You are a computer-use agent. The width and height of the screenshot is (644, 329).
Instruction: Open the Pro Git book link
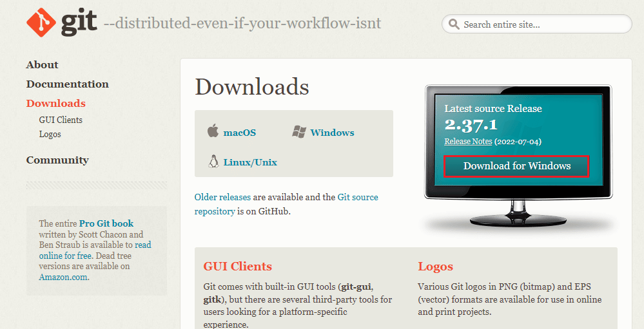[x=106, y=223]
